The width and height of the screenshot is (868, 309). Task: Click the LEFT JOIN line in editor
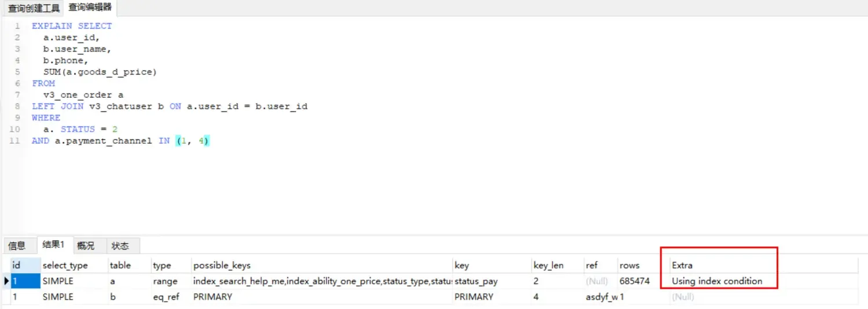[170, 106]
